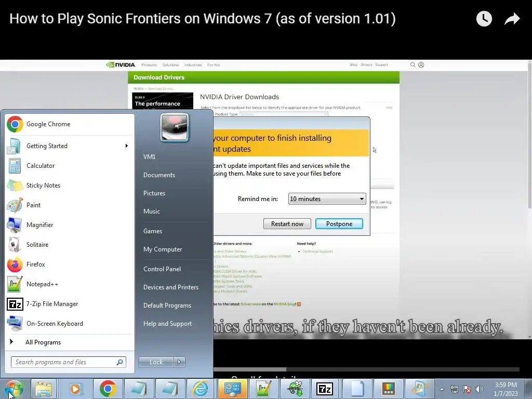
Task: Launch Calculator from the Start menu
Action: click(70, 166)
